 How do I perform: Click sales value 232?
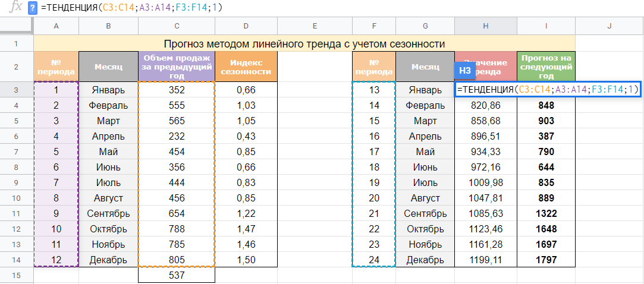(177, 136)
